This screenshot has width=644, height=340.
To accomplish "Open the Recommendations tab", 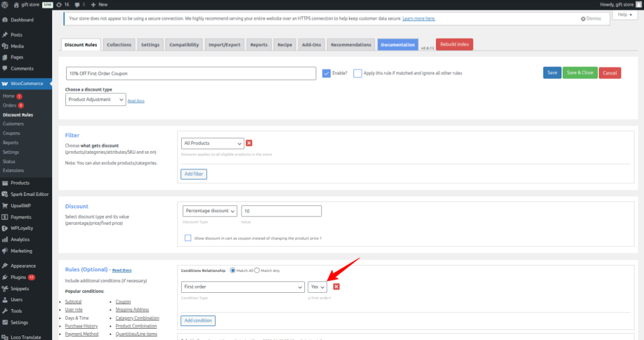I will [351, 45].
